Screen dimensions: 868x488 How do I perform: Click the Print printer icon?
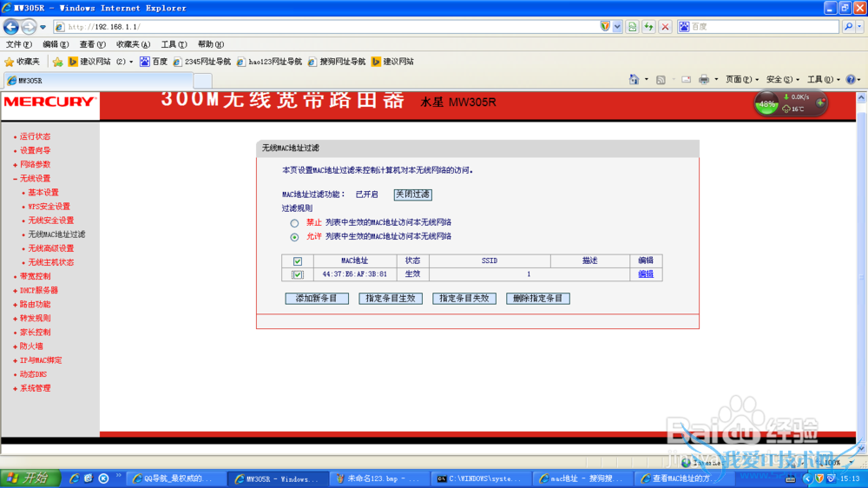tap(704, 80)
